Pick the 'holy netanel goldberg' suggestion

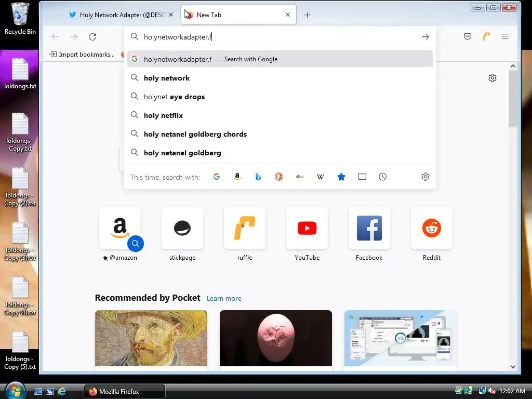click(x=280, y=153)
